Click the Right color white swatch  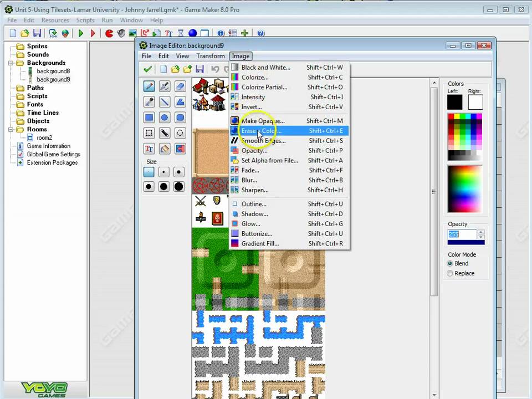(475, 102)
